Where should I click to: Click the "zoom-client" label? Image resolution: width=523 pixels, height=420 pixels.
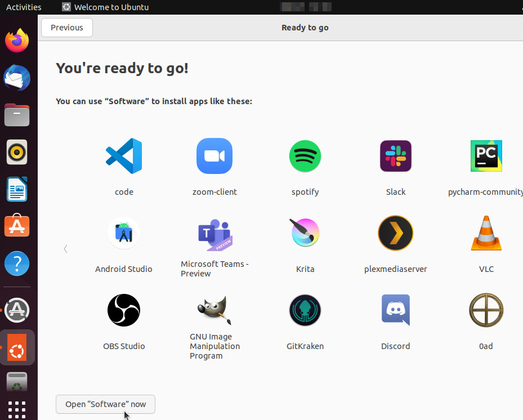click(x=214, y=192)
